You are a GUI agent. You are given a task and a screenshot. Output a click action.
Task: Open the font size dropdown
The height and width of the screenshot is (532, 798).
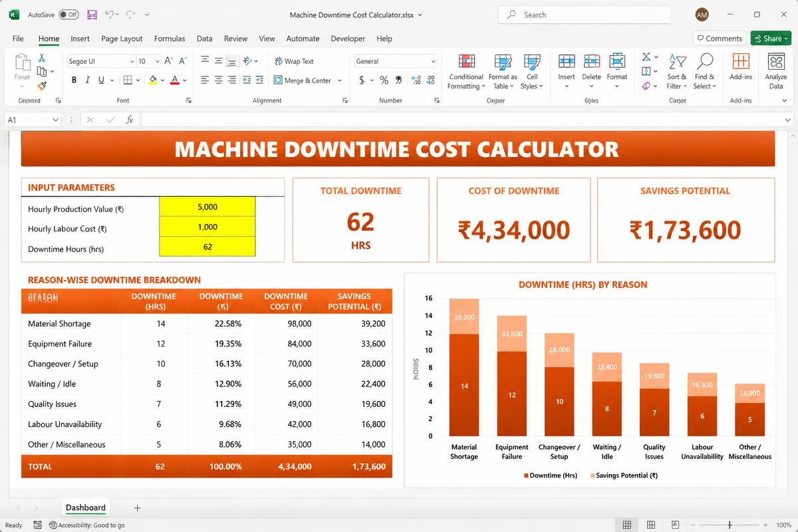click(156, 61)
